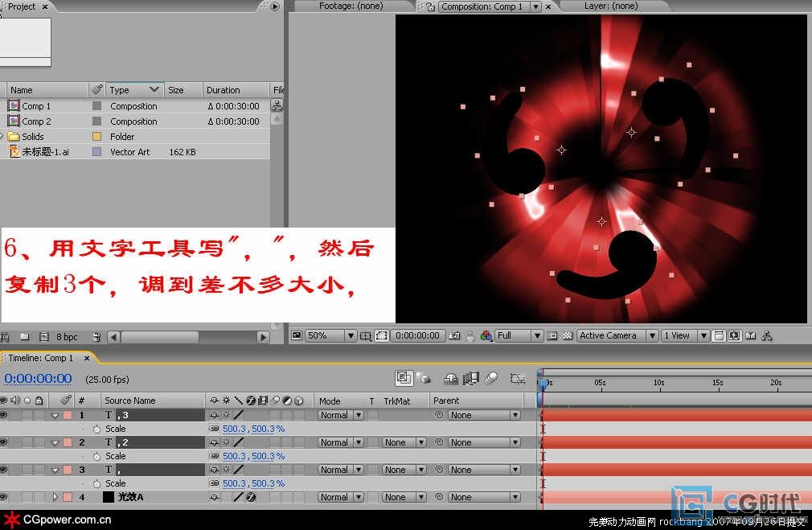Screen dimensions: 812x530
Task: Click the timeline current time 0:00:00:00
Action: pos(38,379)
